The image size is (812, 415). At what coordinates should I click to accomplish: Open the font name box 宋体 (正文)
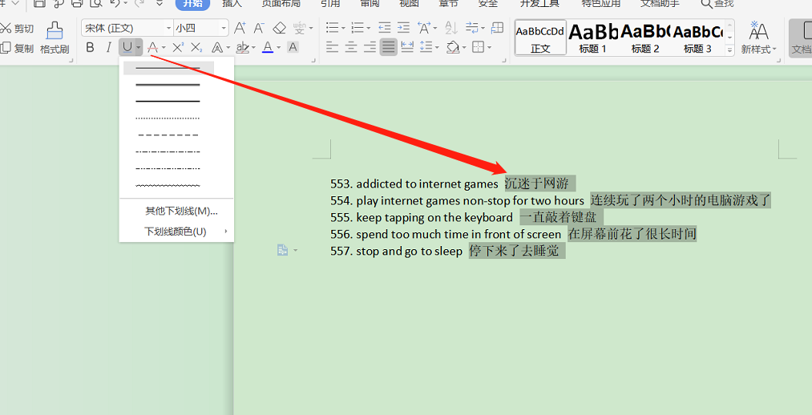(127, 28)
